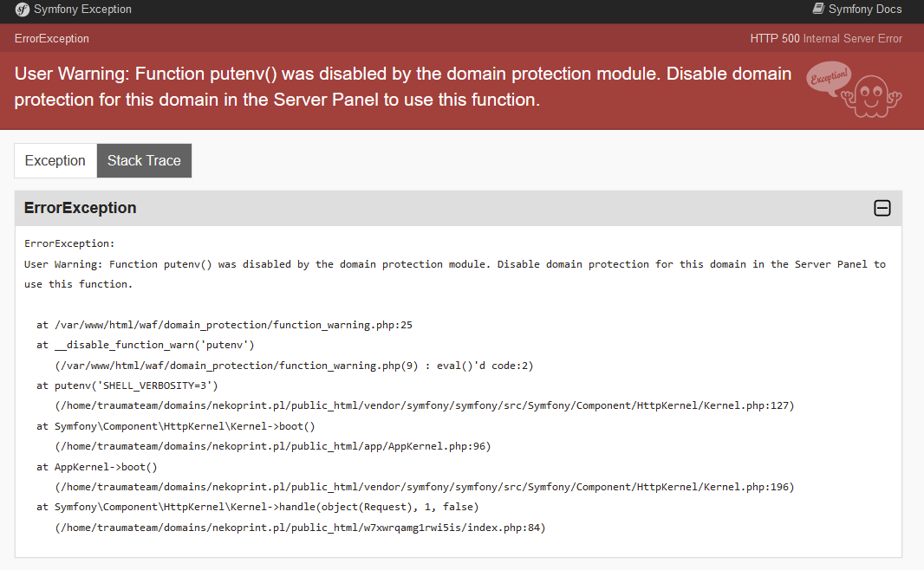Click the large putenv() warning headline
This screenshot has height=570, width=924.
(x=403, y=87)
